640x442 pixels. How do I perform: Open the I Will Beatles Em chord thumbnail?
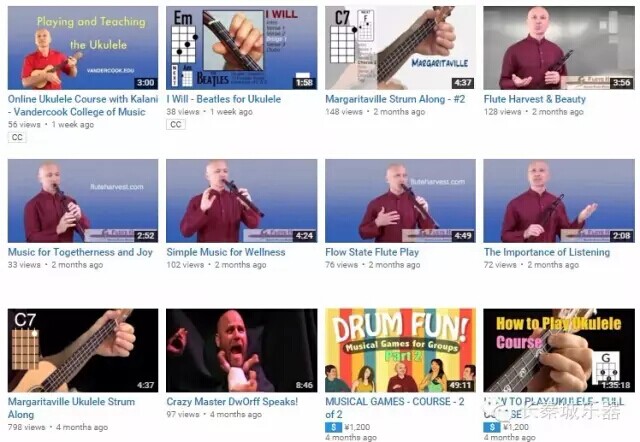tap(242, 47)
